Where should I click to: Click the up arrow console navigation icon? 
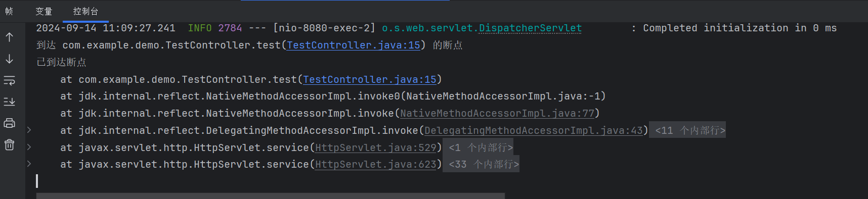click(9, 37)
